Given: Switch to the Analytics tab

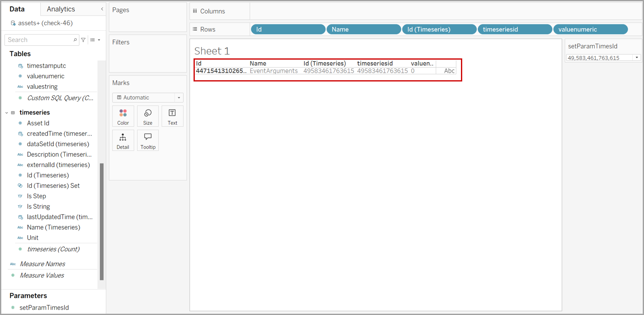Looking at the screenshot, I should 61,9.
